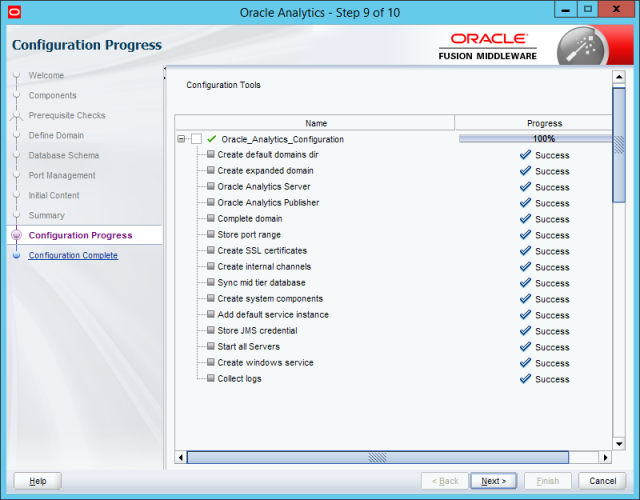
Task: Click the small square icon before Sync mid tier database
Action: 211,282
